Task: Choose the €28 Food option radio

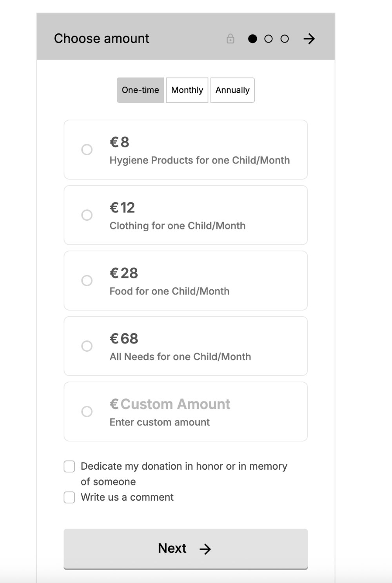Action: (x=87, y=281)
